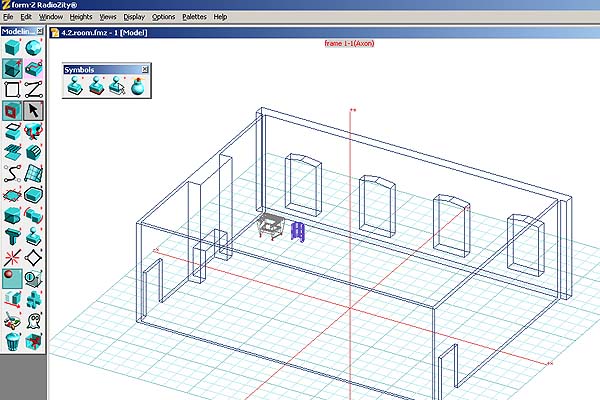This screenshot has width=600, height=400.
Task: Pick the Z-shaped vector line tool
Action: (x=36, y=91)
